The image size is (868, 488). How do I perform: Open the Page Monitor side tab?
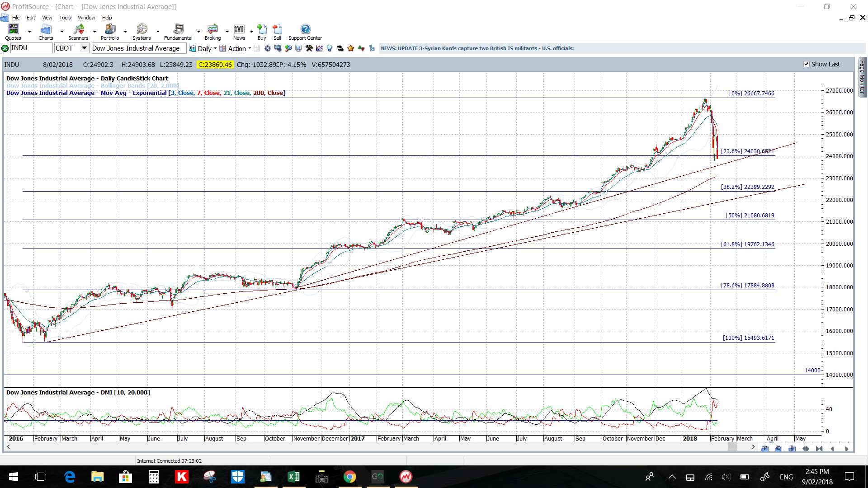(862, 77)
